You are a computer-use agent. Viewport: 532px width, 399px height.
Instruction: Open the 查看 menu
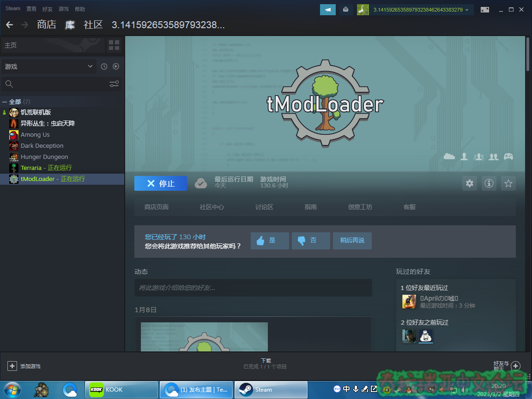[x=31, y=9]
